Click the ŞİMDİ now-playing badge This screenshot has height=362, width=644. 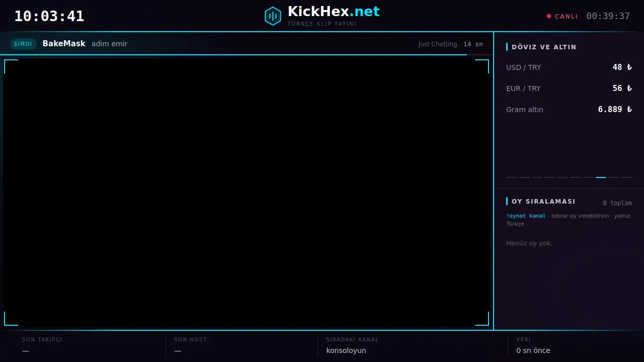coord(23,44)
